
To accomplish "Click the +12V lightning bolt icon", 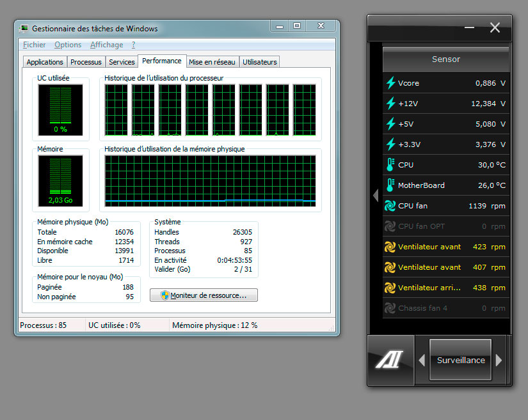I will [390, 103].
